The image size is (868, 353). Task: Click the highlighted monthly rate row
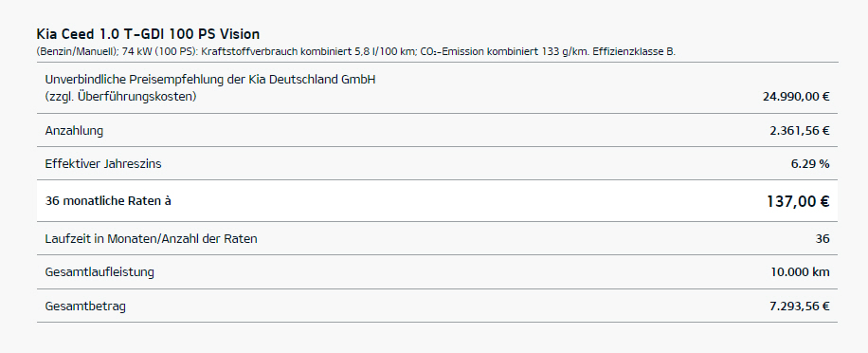438,200
